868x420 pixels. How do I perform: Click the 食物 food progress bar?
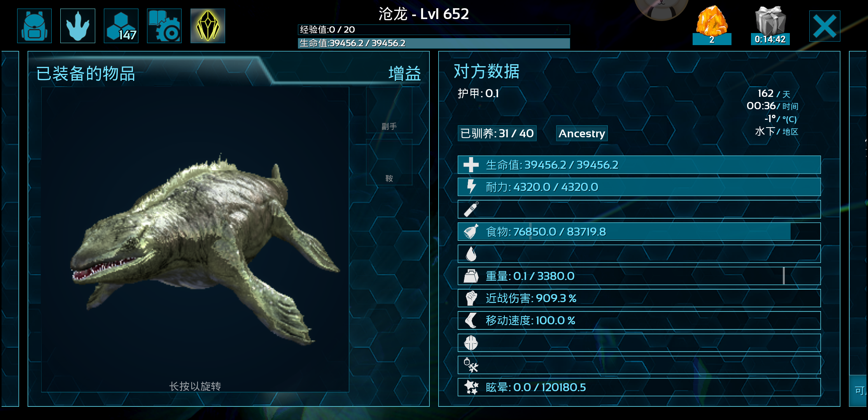click(x=639, y=232)
